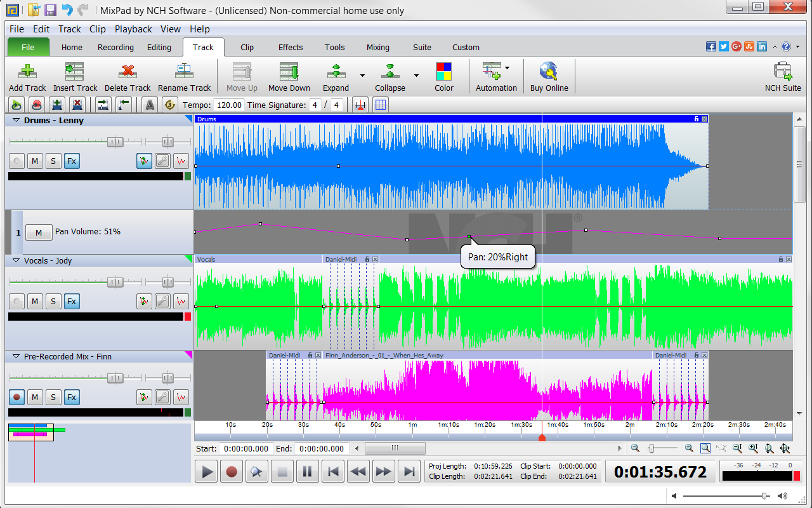Switch to the Mixing tab

377,47
